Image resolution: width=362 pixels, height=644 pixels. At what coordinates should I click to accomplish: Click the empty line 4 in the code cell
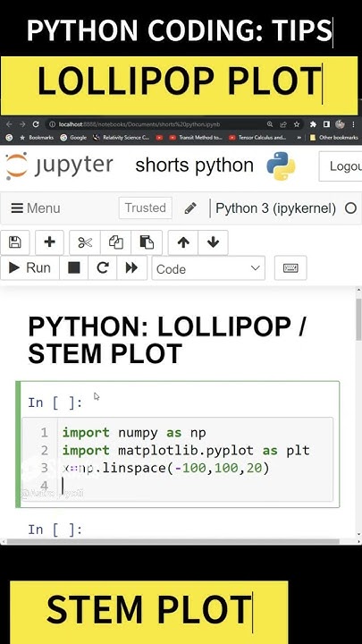coord(196,486)
